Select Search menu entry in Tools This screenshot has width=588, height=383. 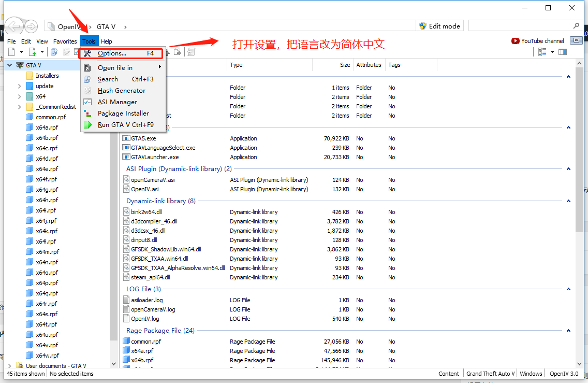[123, 79]
